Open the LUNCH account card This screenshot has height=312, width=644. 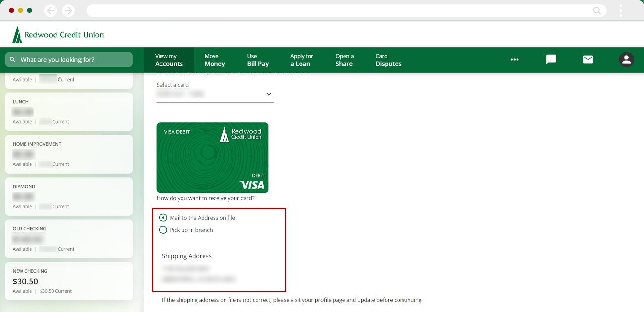(x=69, y=112)
